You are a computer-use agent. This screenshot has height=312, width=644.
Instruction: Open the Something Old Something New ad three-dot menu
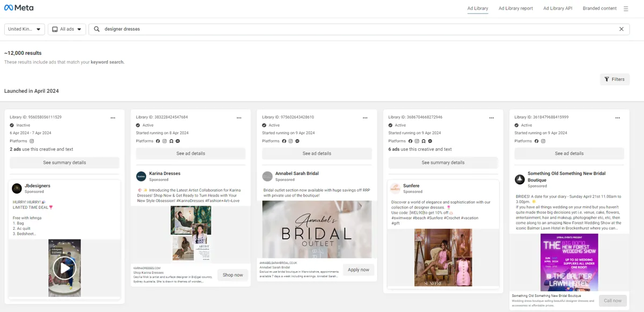[617, 118]
